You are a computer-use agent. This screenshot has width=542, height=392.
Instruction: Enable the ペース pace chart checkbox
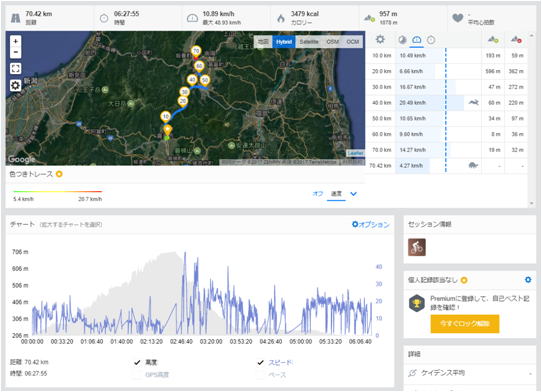[261, 374]
